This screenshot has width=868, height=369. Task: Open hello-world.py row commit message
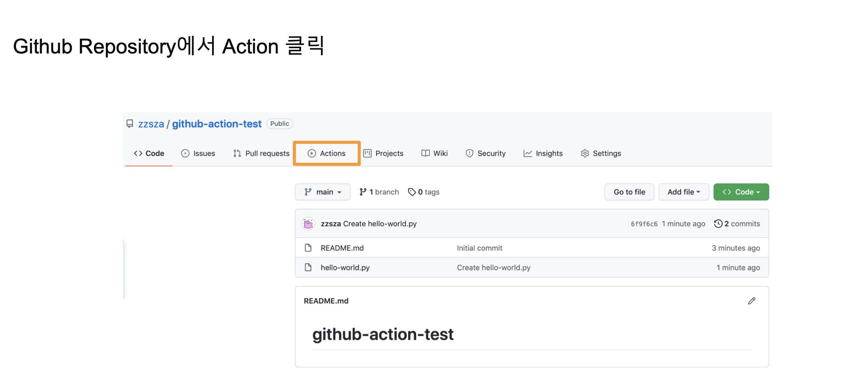(x=494, y=268)
